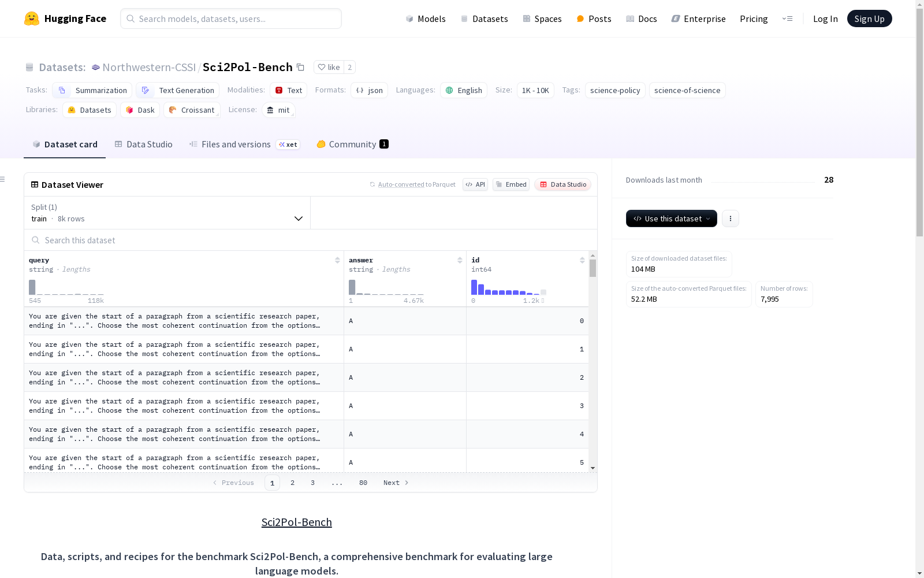
Task: Click the Embed button
Action: point(511,184)
